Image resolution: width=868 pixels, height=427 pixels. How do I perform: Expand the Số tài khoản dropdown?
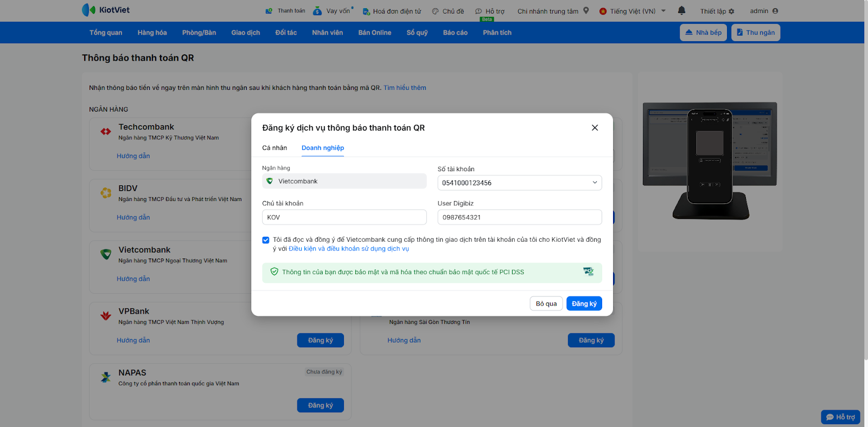pos(595,183)
